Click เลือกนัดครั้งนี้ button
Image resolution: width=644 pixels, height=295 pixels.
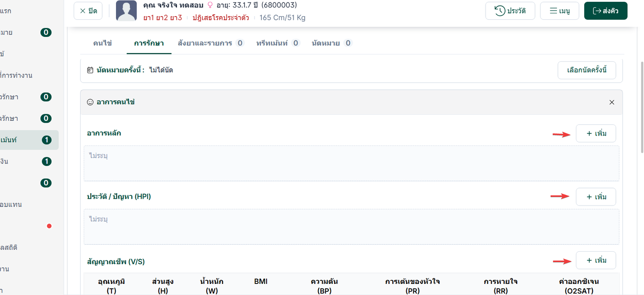click(586, 70)
